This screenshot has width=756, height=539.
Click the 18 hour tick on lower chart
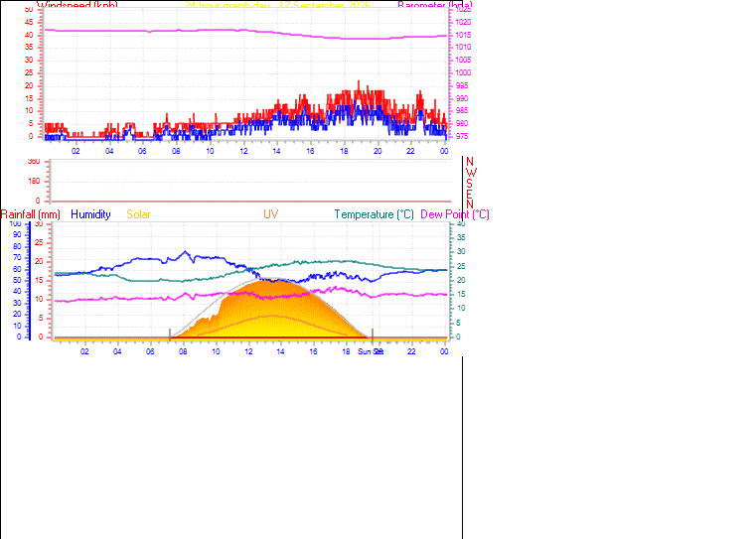(346, 351)
